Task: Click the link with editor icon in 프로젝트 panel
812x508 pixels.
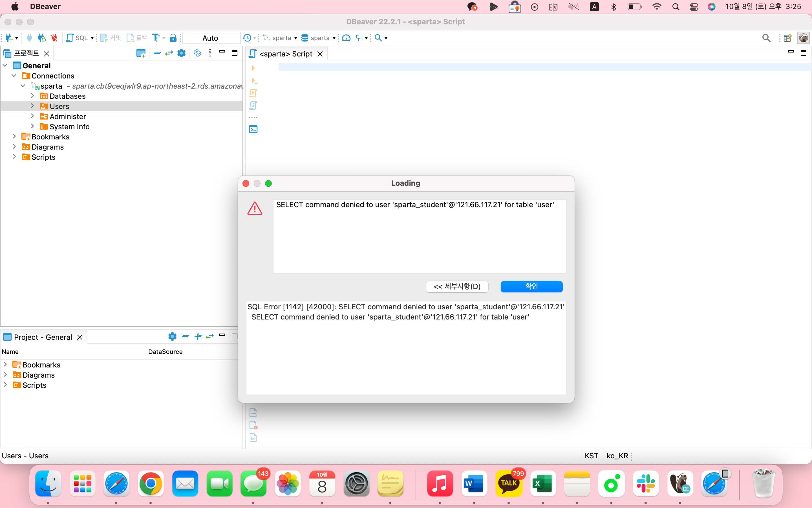Action: click(x=169, y=53)
